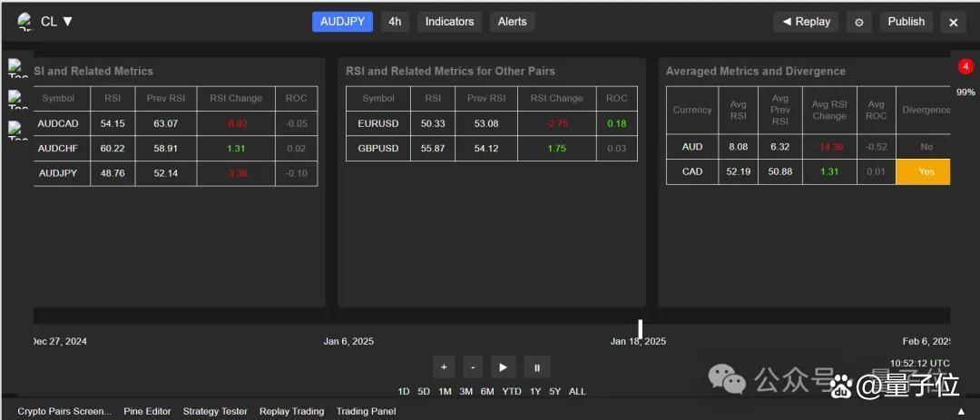Select the ALL time range
This screenshot has width=980, height=420.
[x=577, y=392]
